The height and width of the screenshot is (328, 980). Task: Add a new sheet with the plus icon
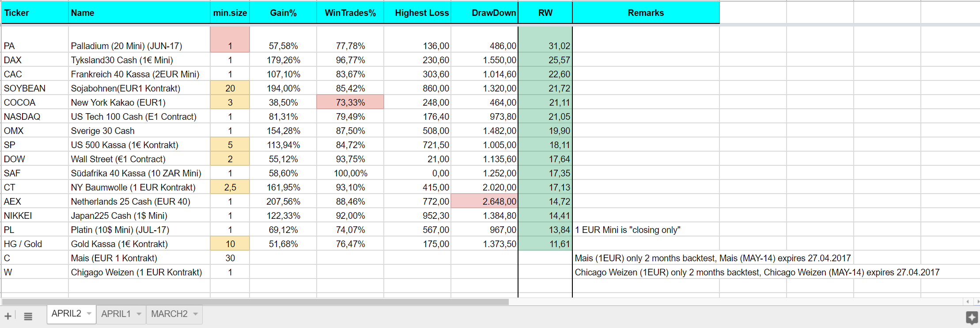pos(8,316)
